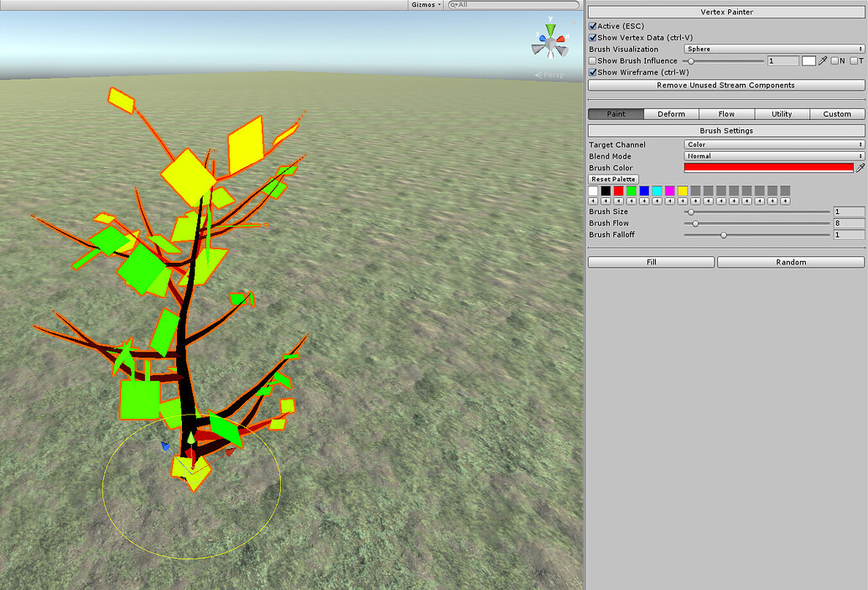Click the white swatch in the palette row

(594, 191)
